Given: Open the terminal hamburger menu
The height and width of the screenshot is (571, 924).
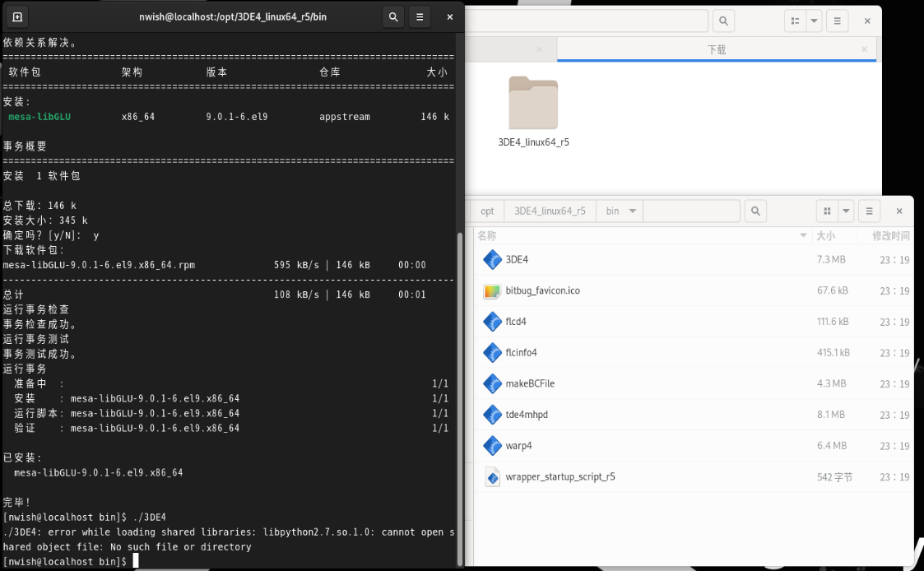Looking at the screenshot, I should [420, 16].
